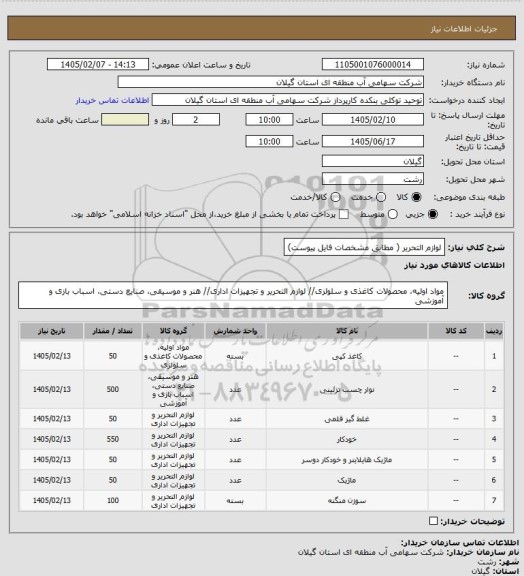Click the response deadline date 1405/02/10
524x576 pixels.
[373, 120]
